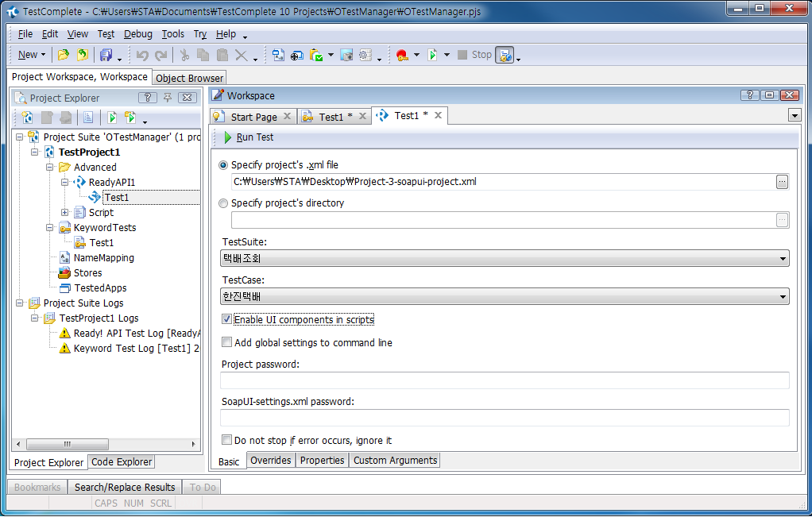This screenshot has width=812, height=517.
Task: Click the record test icon in toolbar
Action: pos(401,55)
